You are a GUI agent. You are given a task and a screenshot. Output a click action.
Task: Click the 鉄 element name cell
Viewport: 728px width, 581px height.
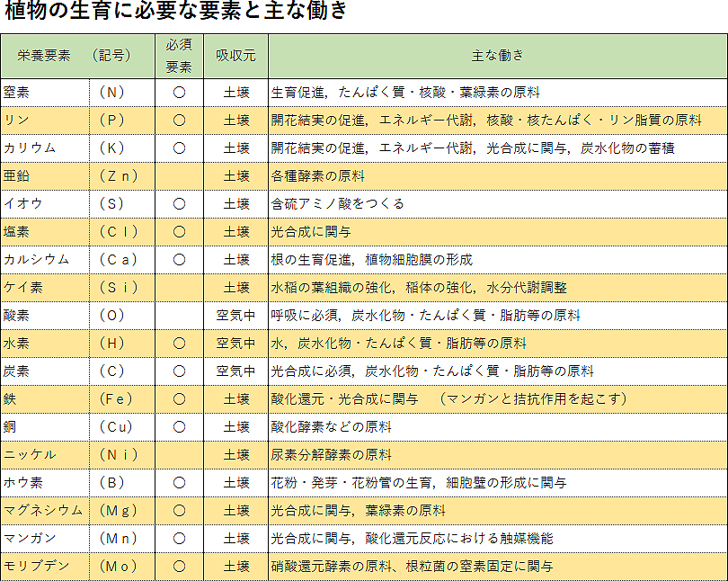tap(45, 399)
